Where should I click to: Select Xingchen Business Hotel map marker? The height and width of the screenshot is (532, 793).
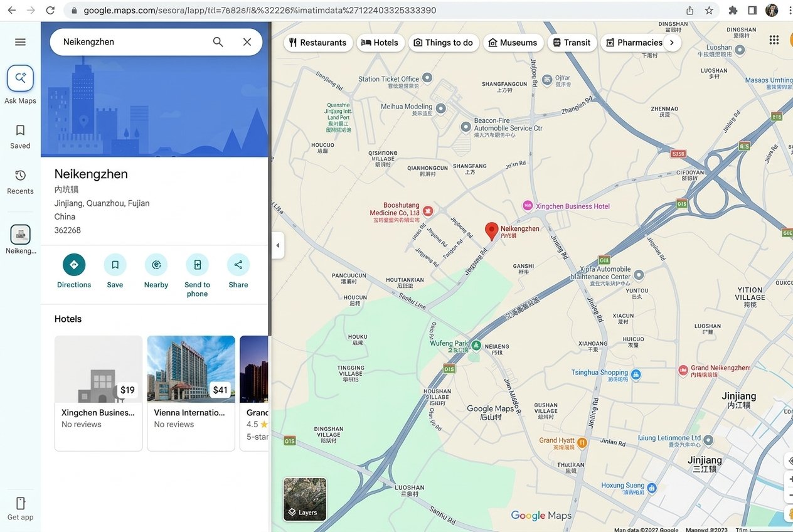click(528, 206)
